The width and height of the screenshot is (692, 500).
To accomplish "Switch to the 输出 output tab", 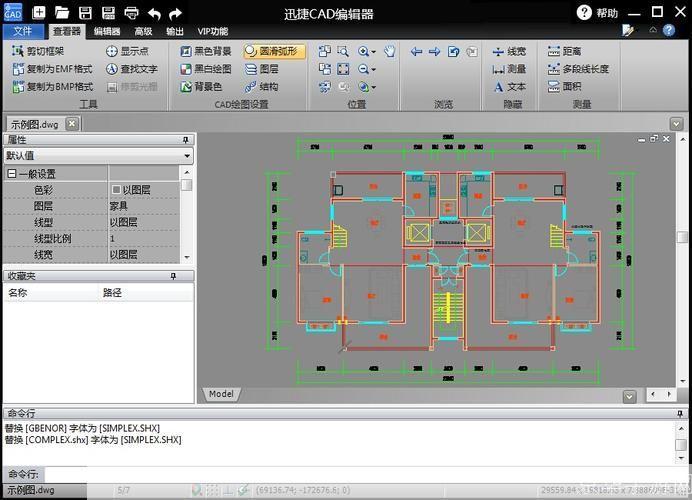I will (x=175, y=31).
